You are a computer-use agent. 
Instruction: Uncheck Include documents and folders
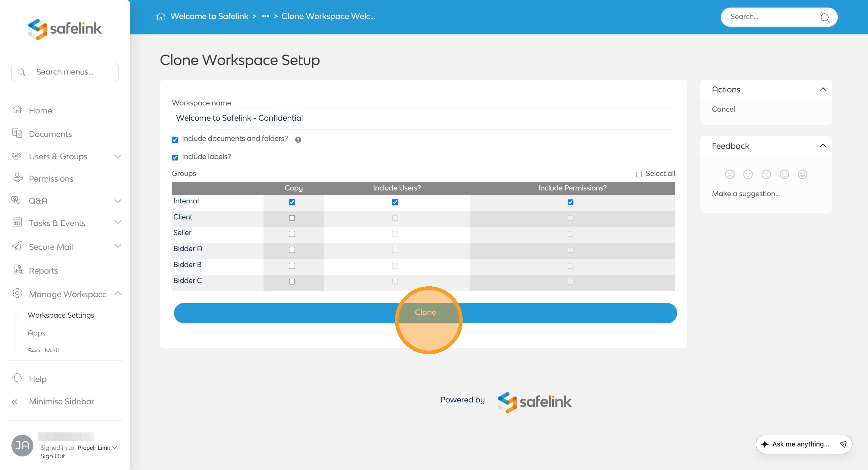(x=175, y=140)
